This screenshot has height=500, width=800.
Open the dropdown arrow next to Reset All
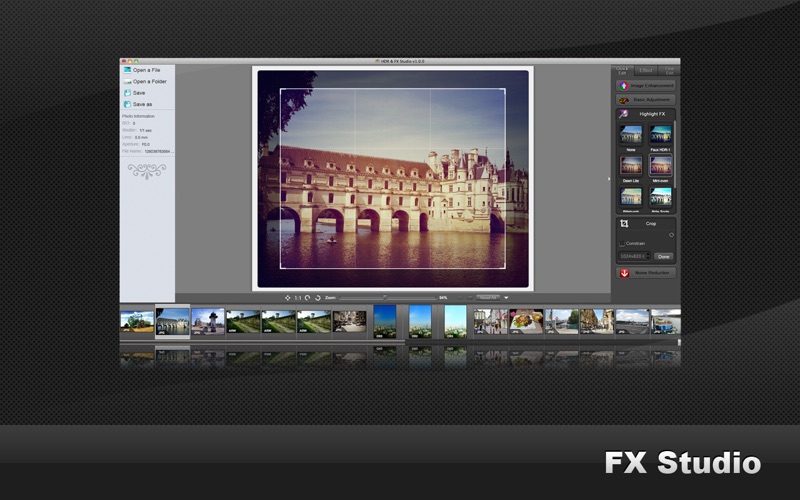506,297
